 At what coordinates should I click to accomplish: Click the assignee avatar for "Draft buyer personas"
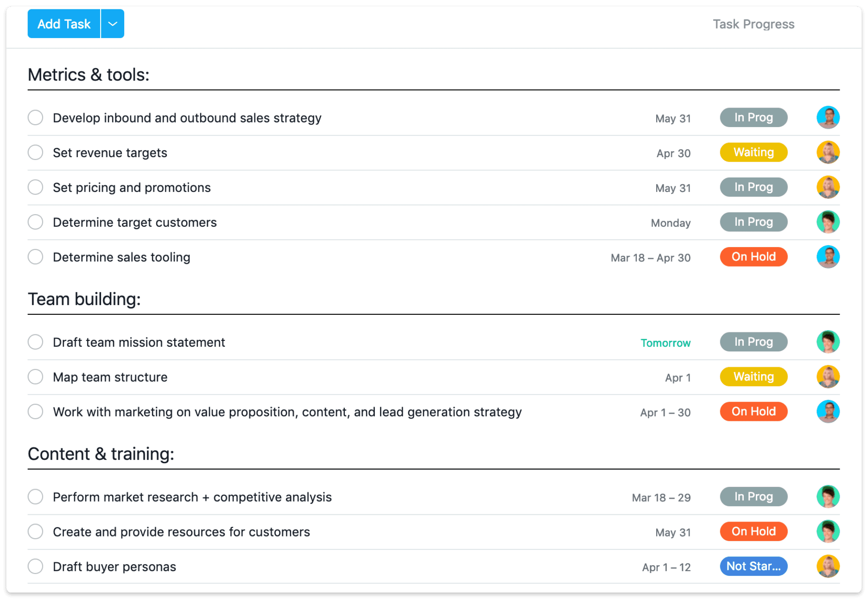tap(828, 566)
